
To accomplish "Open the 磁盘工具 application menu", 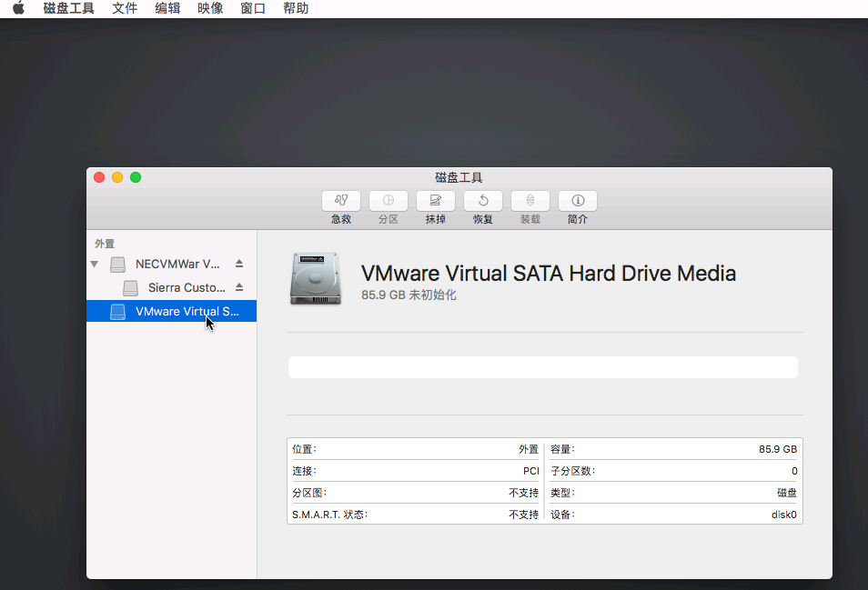I will 68,8.
